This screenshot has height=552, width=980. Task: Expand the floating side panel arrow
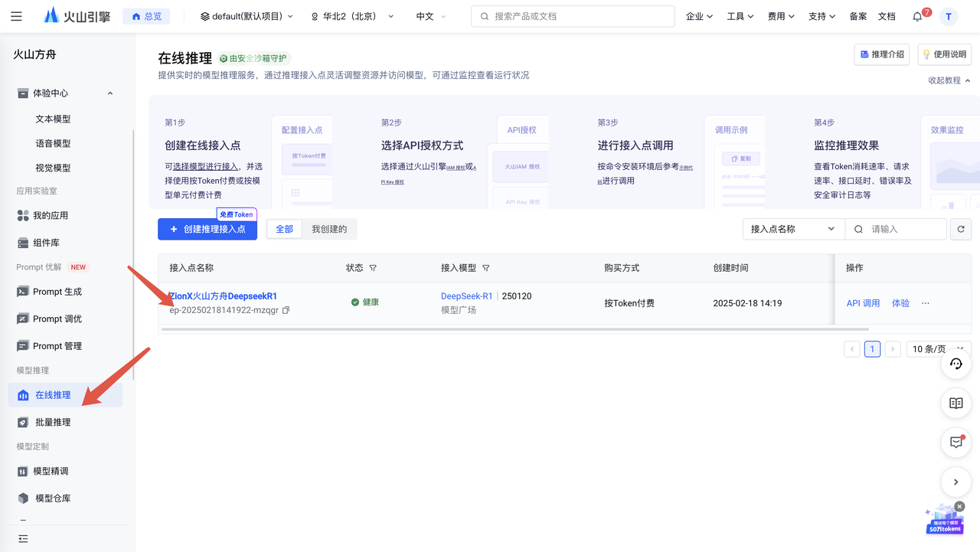955,482
